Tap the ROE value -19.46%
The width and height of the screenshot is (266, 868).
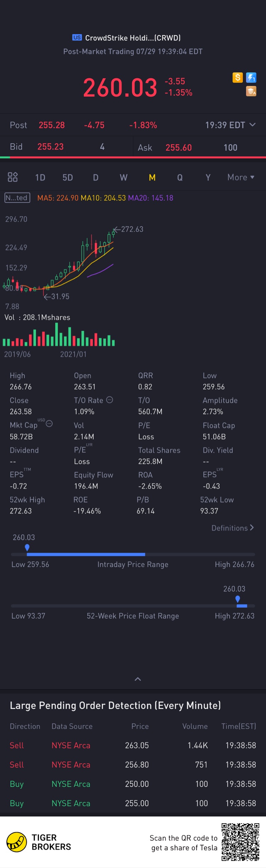(87, 511)
